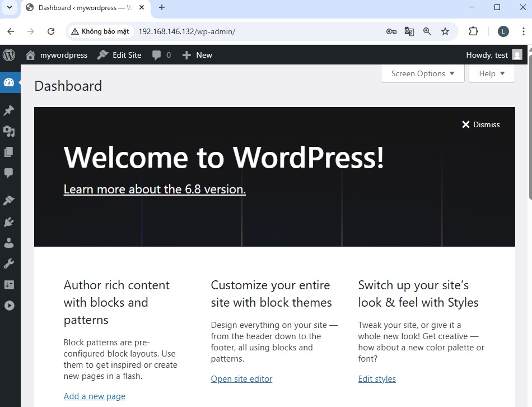This screenshot has height=407, width=532.
Task: Expand the collapsed admin sidebar menu
Action: click(x=9, y=306)
